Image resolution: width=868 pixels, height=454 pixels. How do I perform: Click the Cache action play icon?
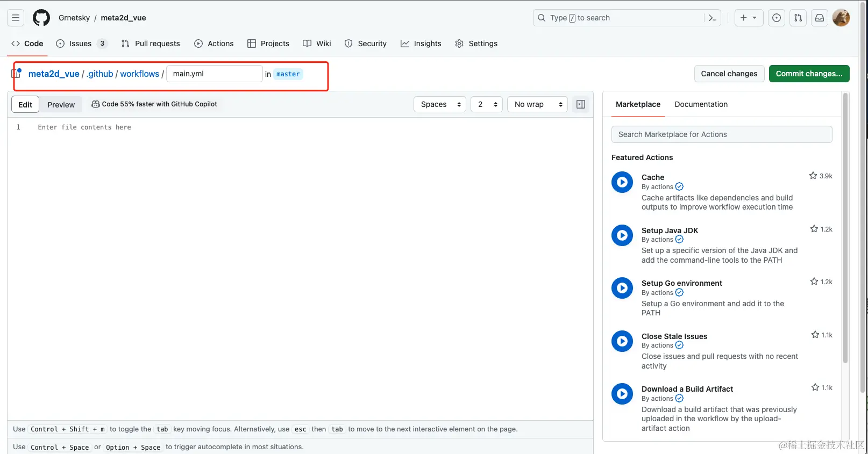coord(622,182)
